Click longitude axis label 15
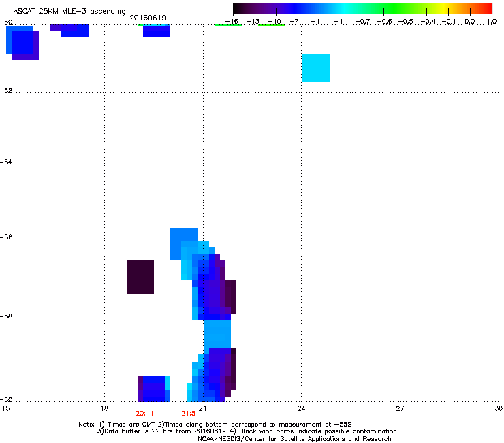 click(x=5, y=408)
